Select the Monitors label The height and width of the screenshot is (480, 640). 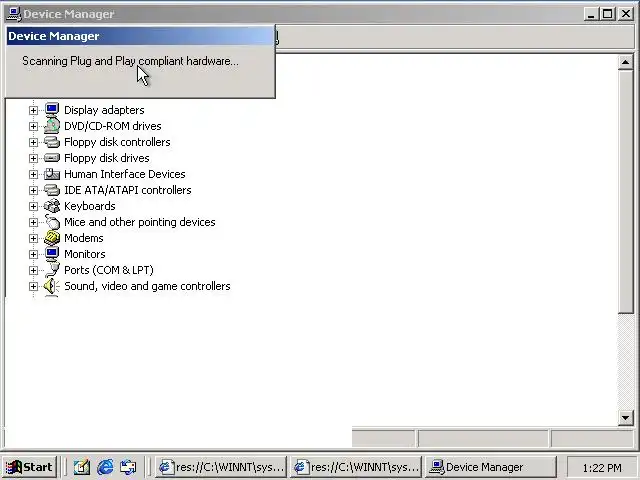pyautogui.click(x=84, y=254)
